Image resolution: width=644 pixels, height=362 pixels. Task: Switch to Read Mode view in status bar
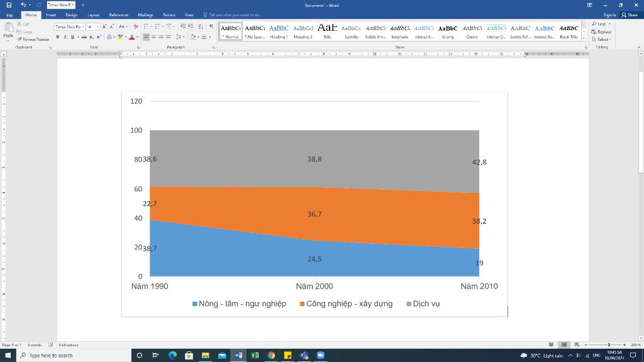pyautogui.click(x=551, y=345)
